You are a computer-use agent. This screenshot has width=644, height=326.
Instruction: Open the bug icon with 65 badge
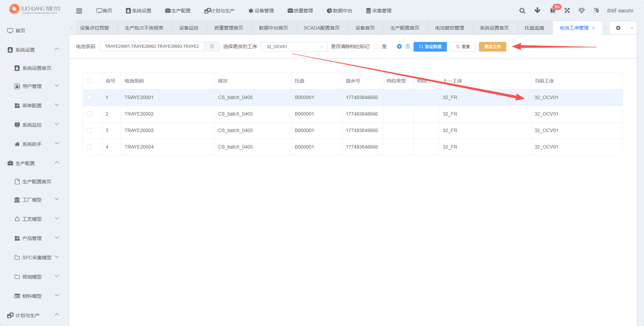pos(552,11)
